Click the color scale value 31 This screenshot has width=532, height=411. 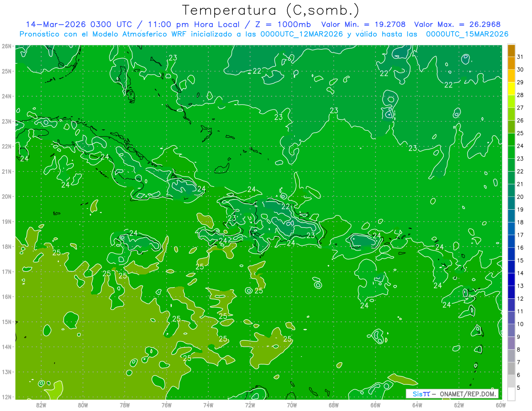point(520,57)
